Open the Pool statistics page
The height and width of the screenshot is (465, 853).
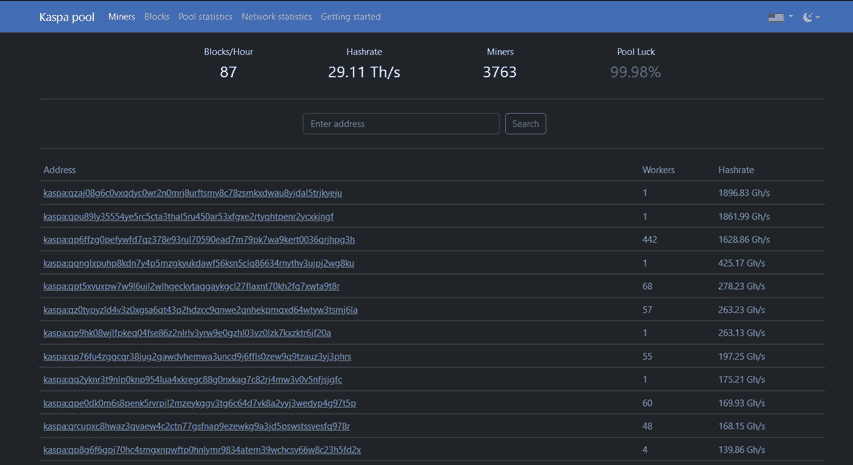[205, 17]
